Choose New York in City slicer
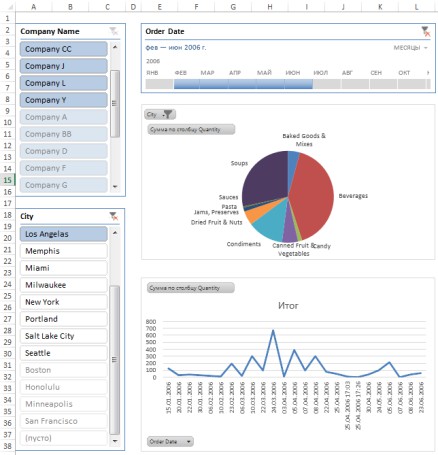The height and width of the screenshot is (455, 438). [x=64, y=302]
